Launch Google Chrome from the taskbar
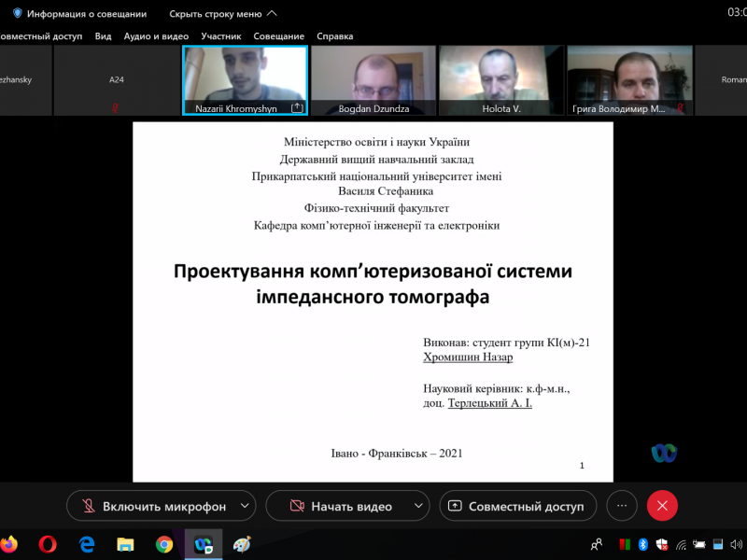Image resolution: width=747 pixels, height=560 pixels. (x=164, y=544)
